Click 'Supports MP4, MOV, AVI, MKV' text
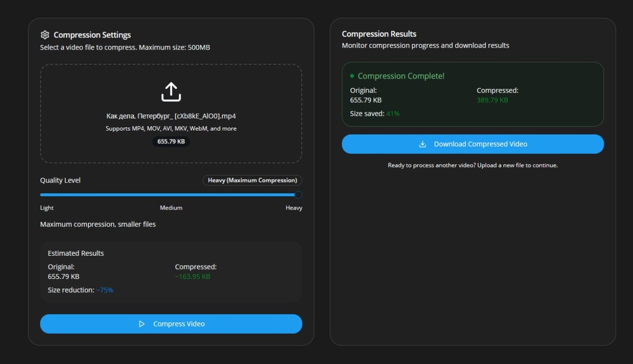This screenshot has height=364, width=633. [x=171, y=129]
